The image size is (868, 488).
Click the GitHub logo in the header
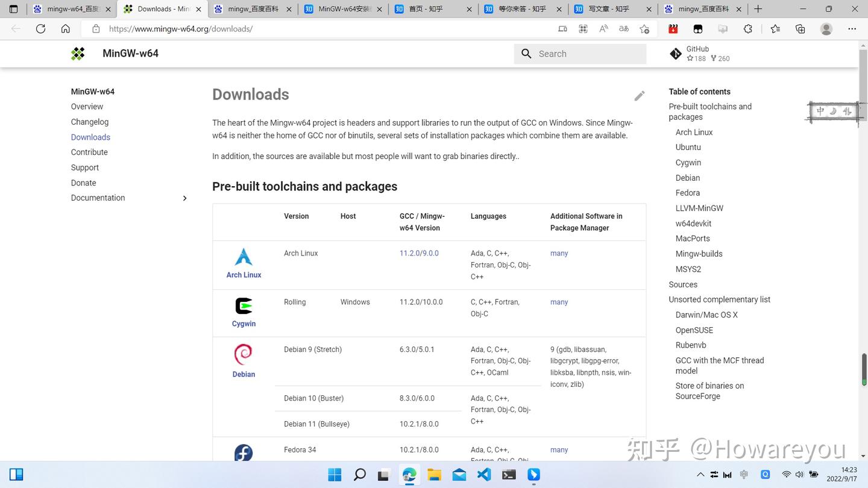(x=676, y=53)
